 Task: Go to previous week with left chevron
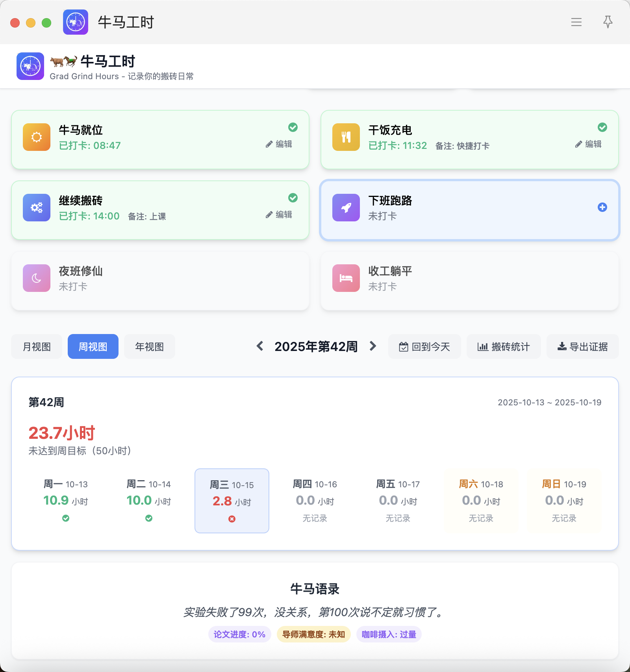point(260,346)
